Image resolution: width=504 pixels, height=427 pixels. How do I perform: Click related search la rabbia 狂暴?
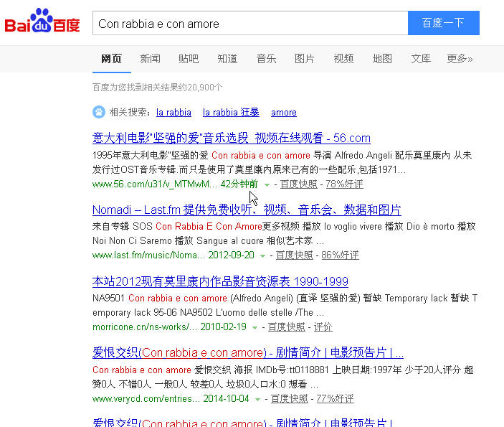point(231,112)
